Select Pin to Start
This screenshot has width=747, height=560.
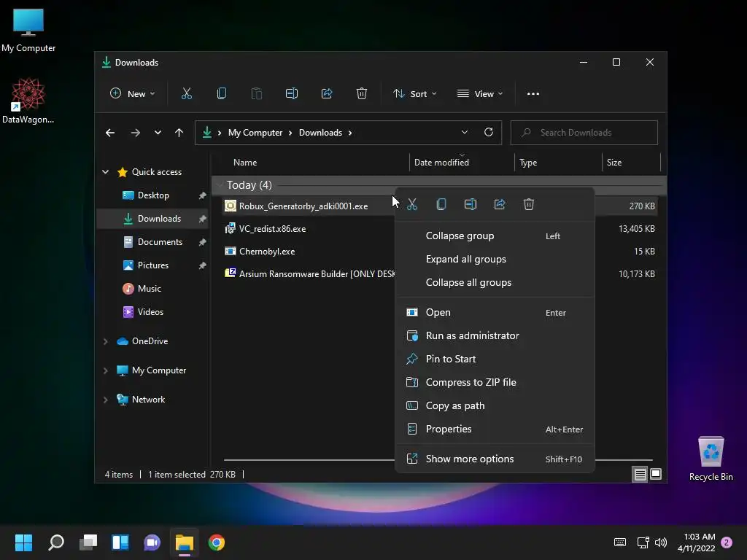tap(495, 359)
